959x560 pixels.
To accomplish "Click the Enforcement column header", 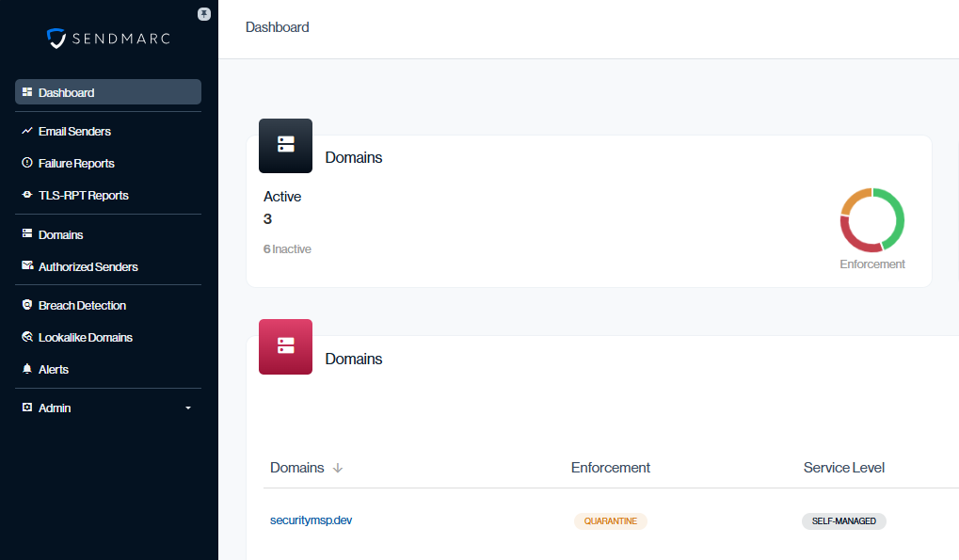I will 611,468.
